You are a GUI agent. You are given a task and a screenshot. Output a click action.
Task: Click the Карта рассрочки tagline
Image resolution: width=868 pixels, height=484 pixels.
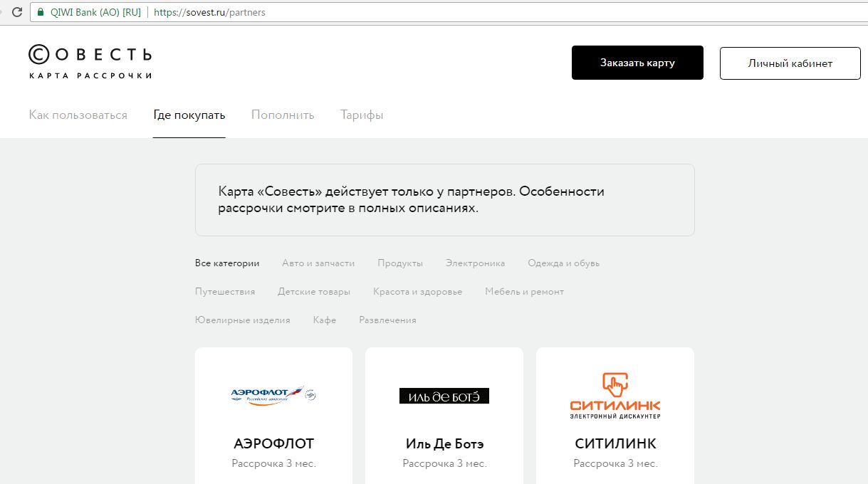pos(90,75)
